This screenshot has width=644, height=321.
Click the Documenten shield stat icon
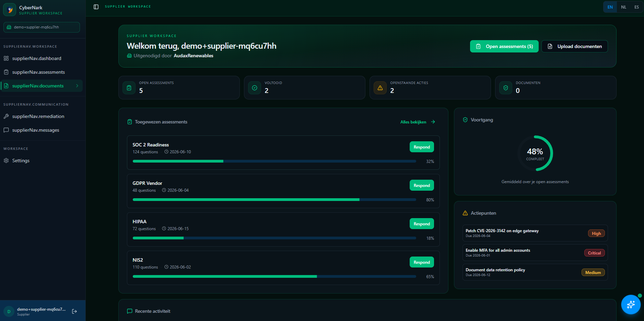click(x=506, y=88)
